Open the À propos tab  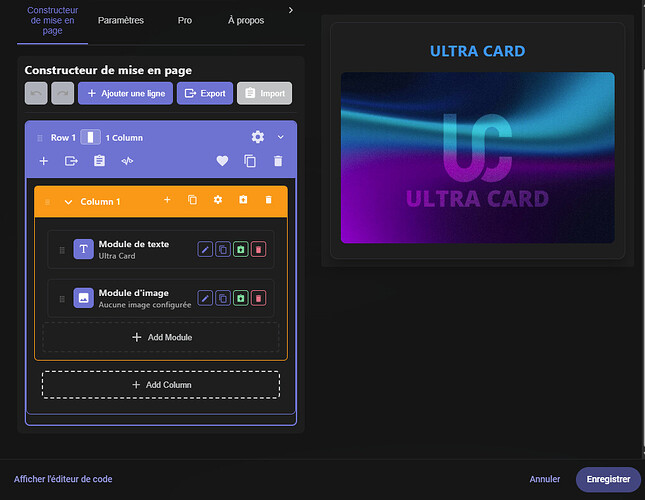point(246,21)
